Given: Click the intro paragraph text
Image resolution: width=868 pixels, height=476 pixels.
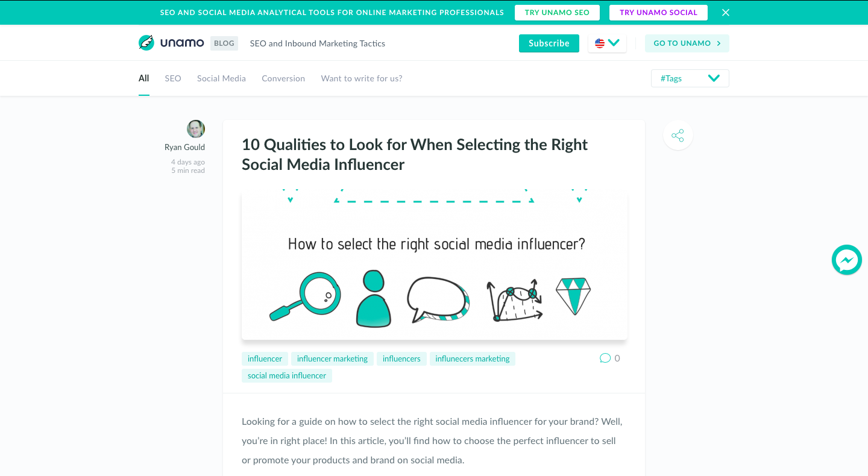Looking at the screenshot, I should pos(432,440).
